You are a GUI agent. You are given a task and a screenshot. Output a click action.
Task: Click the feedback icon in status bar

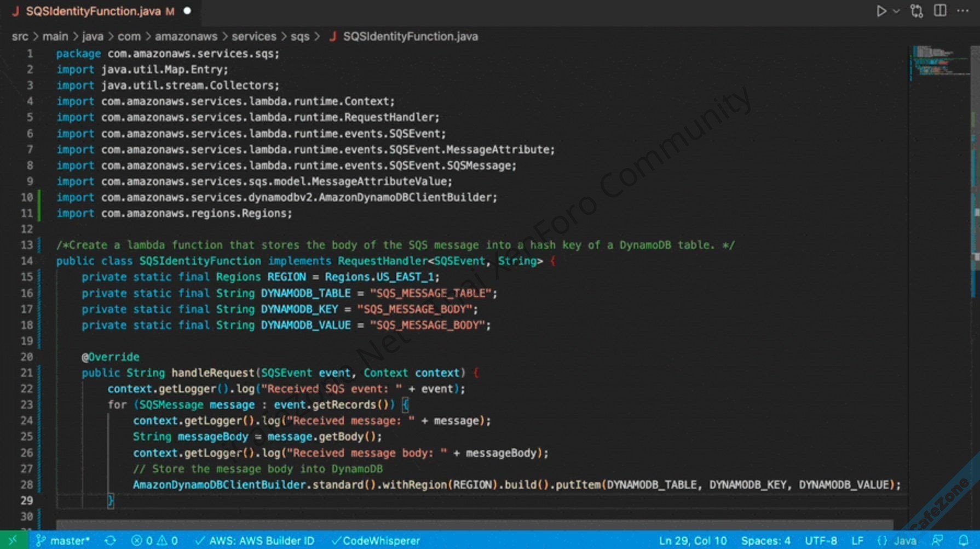[x=938, y=540]
